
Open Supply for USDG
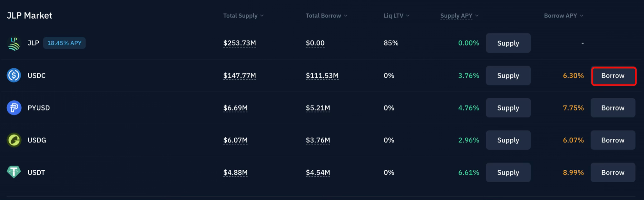click(x=508, y=140)
